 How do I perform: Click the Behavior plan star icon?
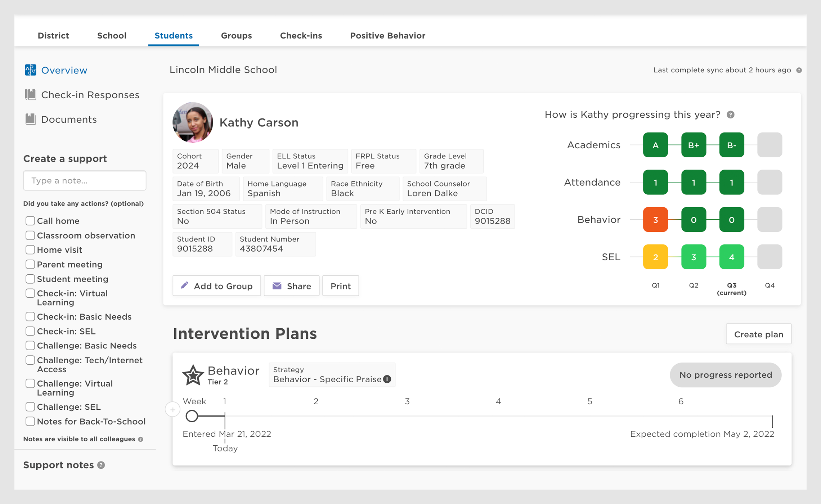pos(193,375)
